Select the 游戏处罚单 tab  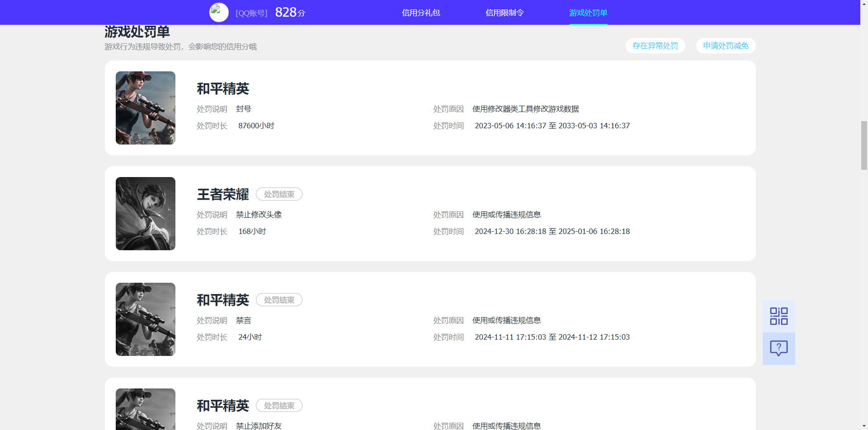point(588,13)
